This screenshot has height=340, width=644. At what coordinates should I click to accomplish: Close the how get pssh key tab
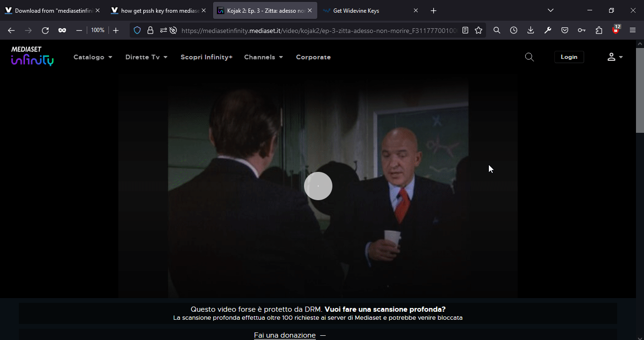pos(203,10)
